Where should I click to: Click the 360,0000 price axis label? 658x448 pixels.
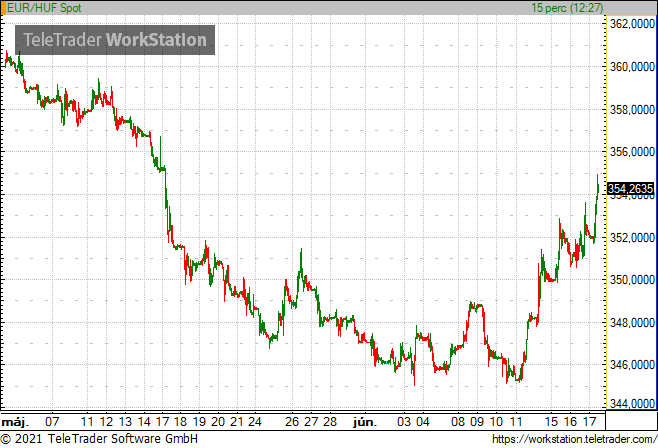(x=632, y=67)
